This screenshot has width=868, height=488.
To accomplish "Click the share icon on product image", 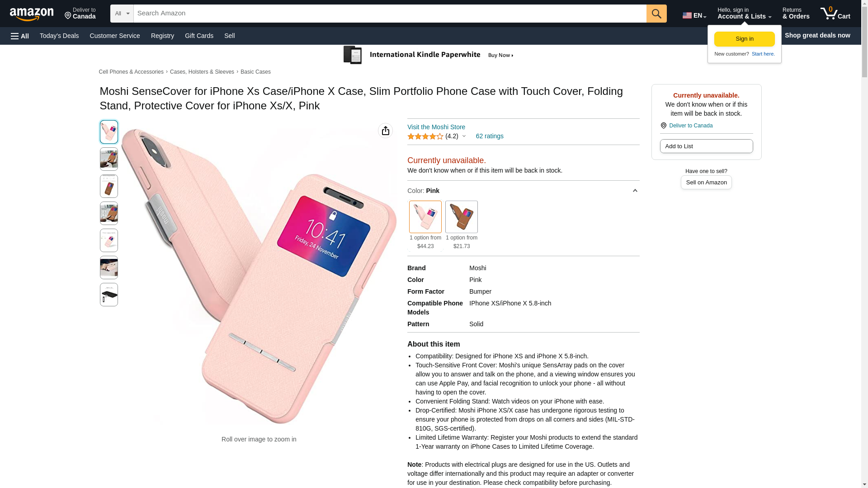I will point(385,131).
